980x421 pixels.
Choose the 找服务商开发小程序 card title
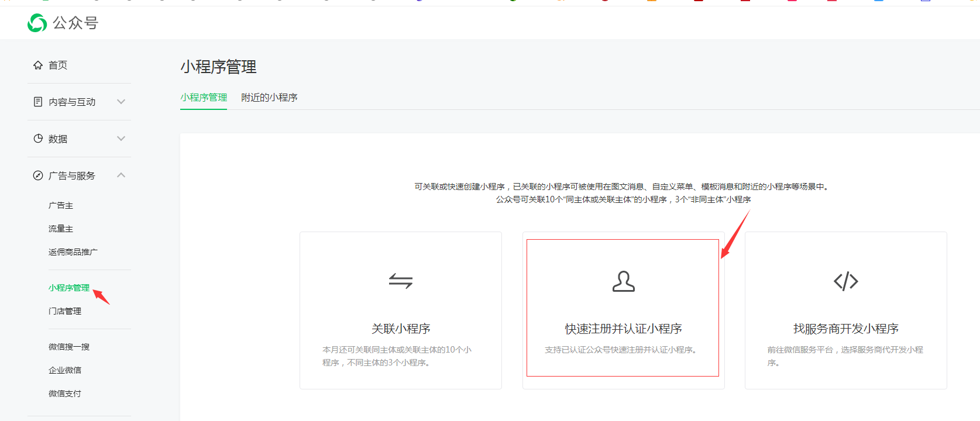(x=846, y=329)
